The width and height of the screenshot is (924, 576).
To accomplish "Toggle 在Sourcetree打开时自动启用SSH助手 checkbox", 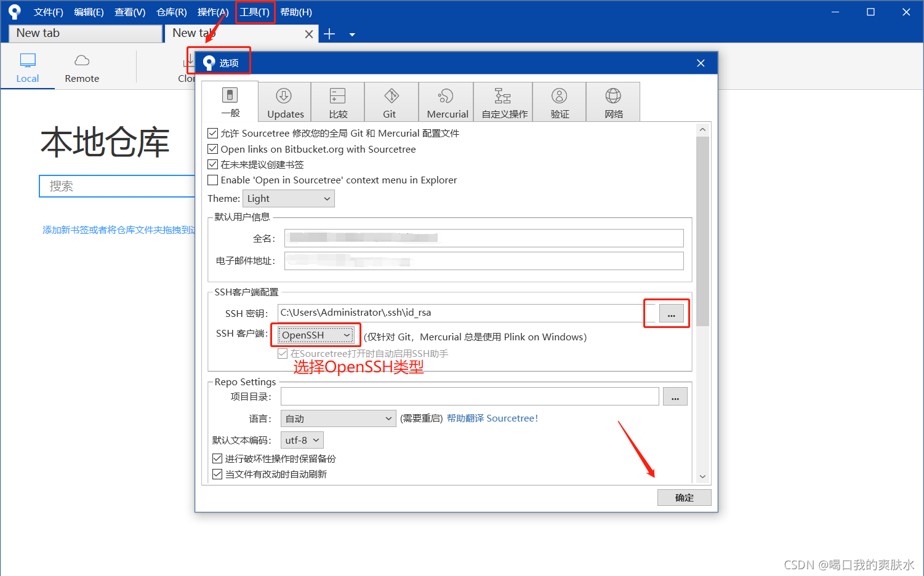I will (x=283, y=353).
